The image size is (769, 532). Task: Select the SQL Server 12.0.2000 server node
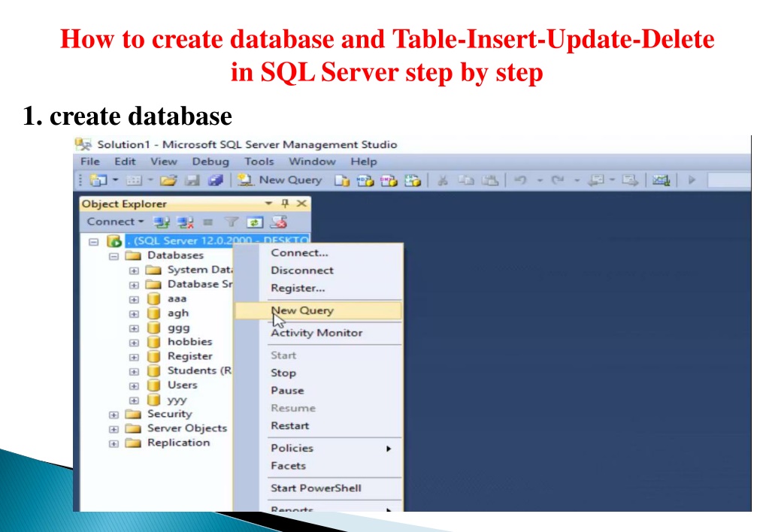217,240
